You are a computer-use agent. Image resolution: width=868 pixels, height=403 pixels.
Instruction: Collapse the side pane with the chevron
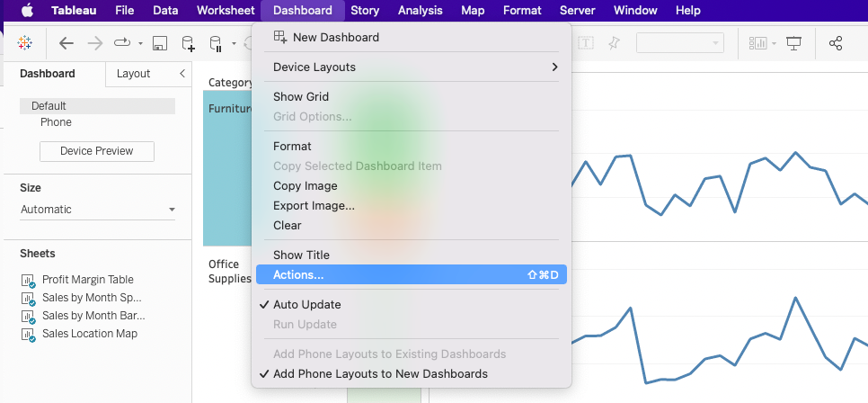point(182,74)
